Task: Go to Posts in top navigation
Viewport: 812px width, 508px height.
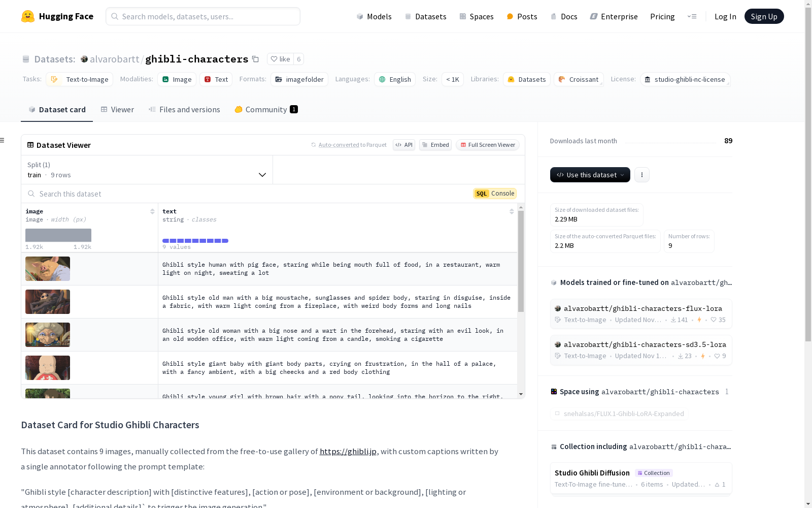Action: coord(522,16)
